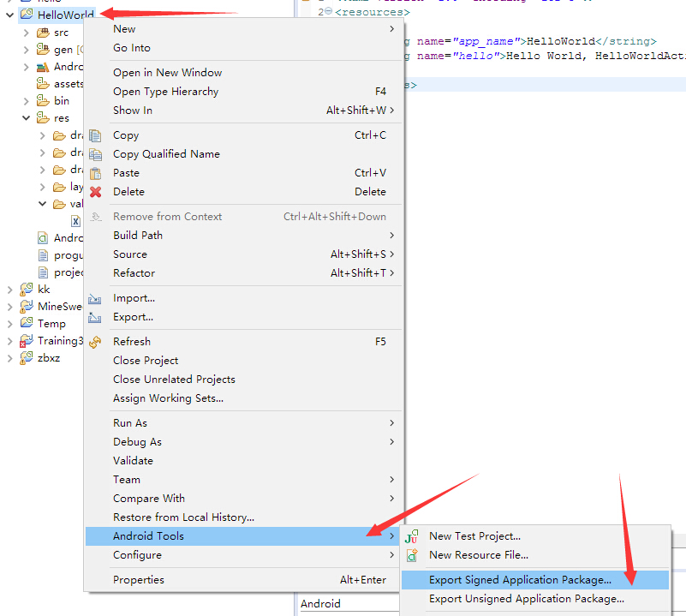The height and width of the screenshot is (616, 686).
Task: Collapse the res folder node
Action: tap(27, 118)
